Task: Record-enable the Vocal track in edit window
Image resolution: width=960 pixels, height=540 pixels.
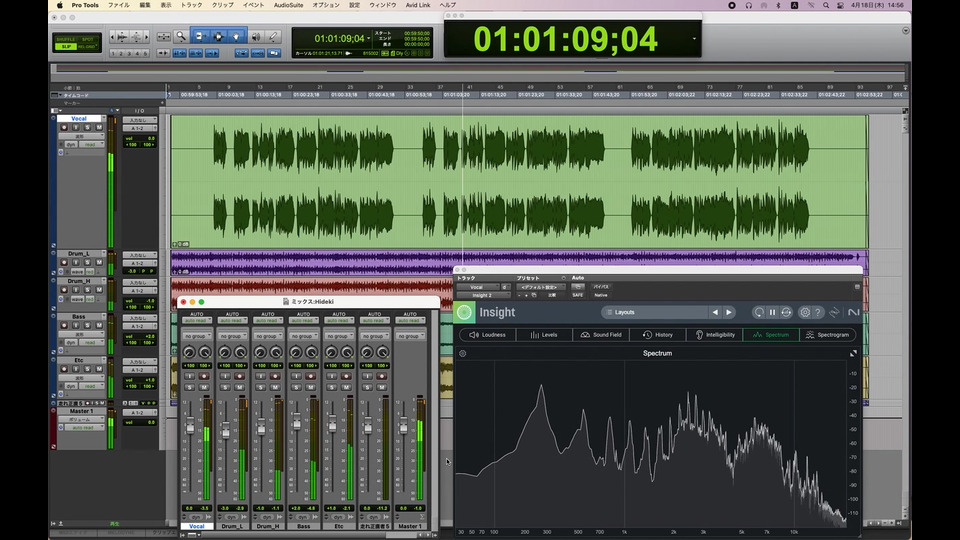Action: [x=64, y=127]
